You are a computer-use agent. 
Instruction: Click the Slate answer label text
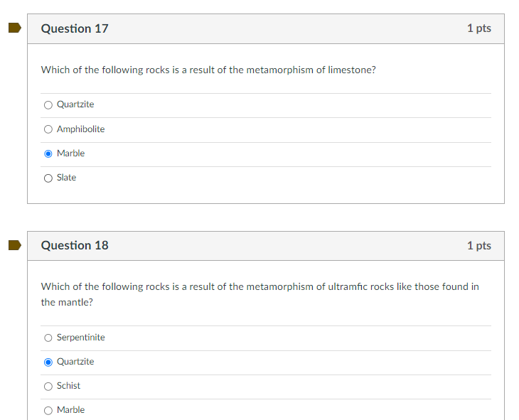pos(67,178)
